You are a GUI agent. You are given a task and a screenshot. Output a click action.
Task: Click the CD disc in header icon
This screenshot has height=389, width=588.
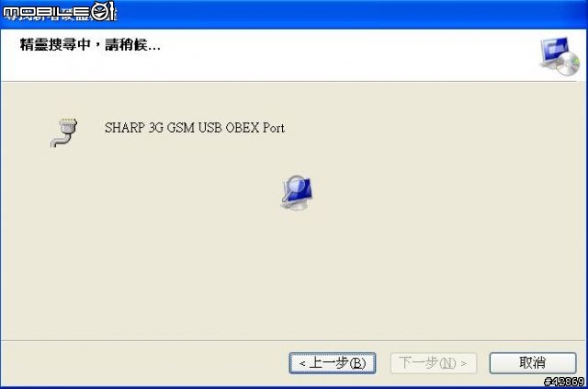pyautogui.click(x=568, y=63)
